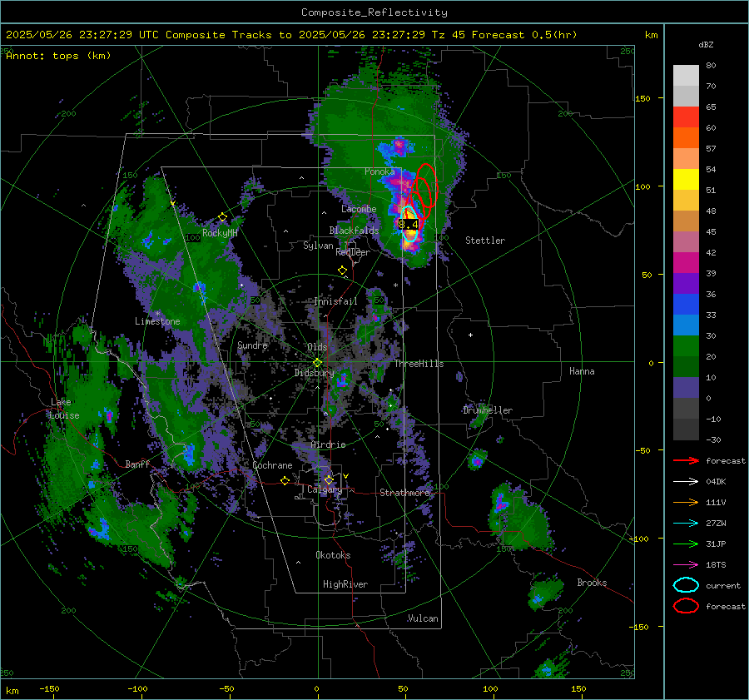Pick the green 20-30 dBZ swatch
The height and width of the screenshot is (700, 749).
[686, 346]
